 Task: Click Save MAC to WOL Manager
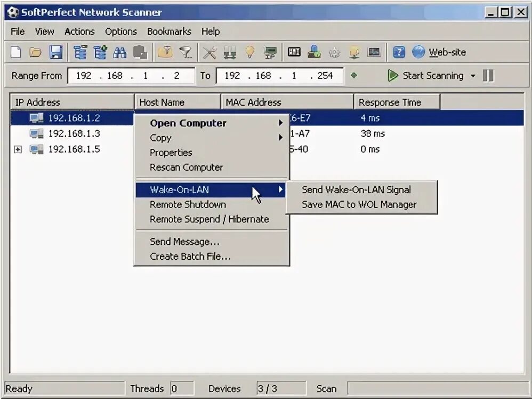[361, 204]
